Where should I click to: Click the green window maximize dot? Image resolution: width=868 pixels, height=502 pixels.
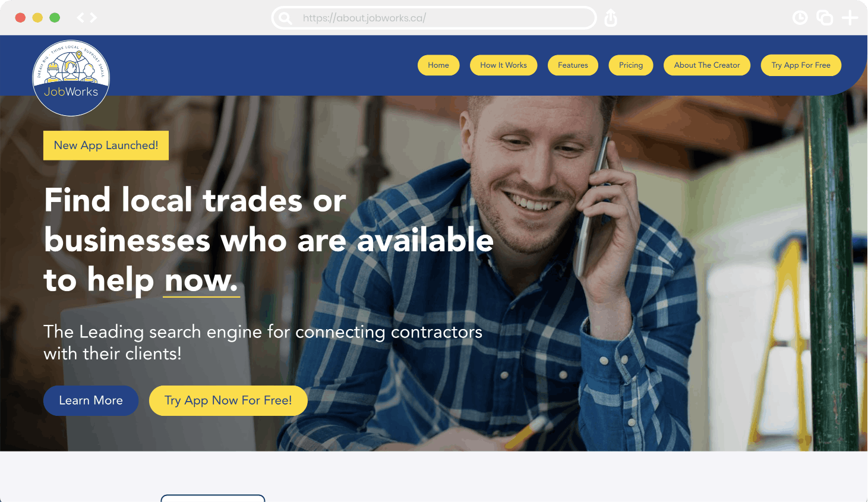55,18
